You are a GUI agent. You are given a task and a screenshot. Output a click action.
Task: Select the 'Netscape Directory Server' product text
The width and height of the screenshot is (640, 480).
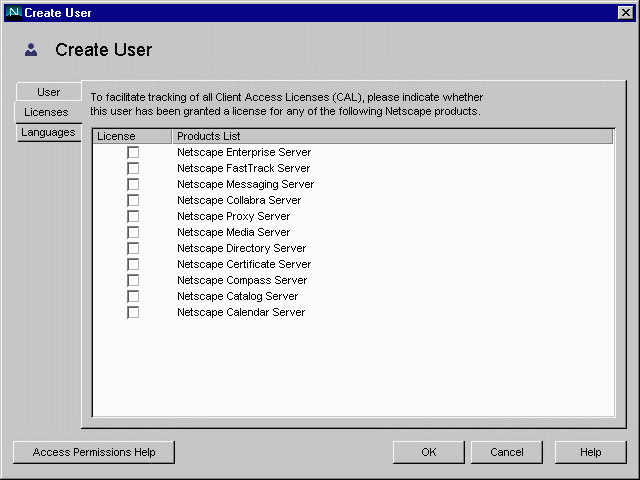(242, 248)
